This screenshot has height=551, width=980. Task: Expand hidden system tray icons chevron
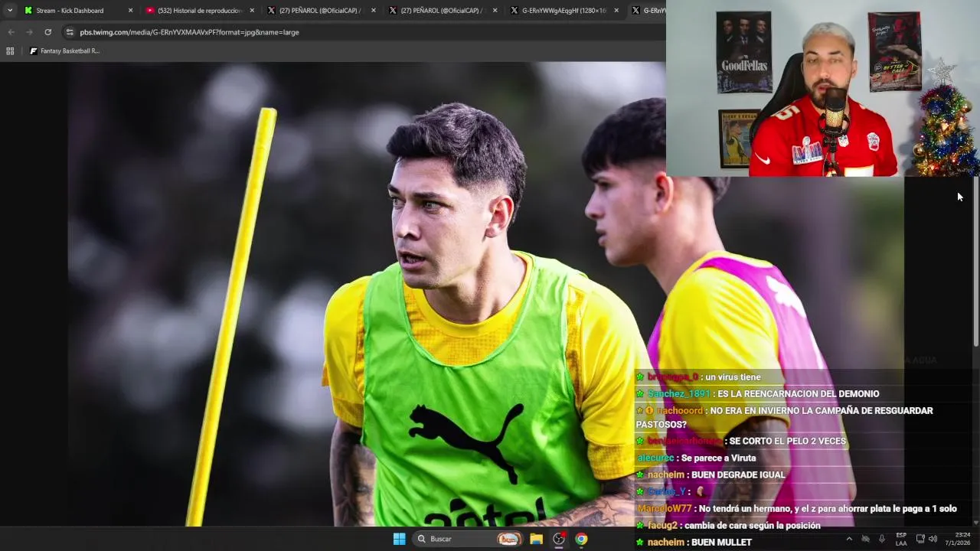pyautogui.click(x=848, y=539)
